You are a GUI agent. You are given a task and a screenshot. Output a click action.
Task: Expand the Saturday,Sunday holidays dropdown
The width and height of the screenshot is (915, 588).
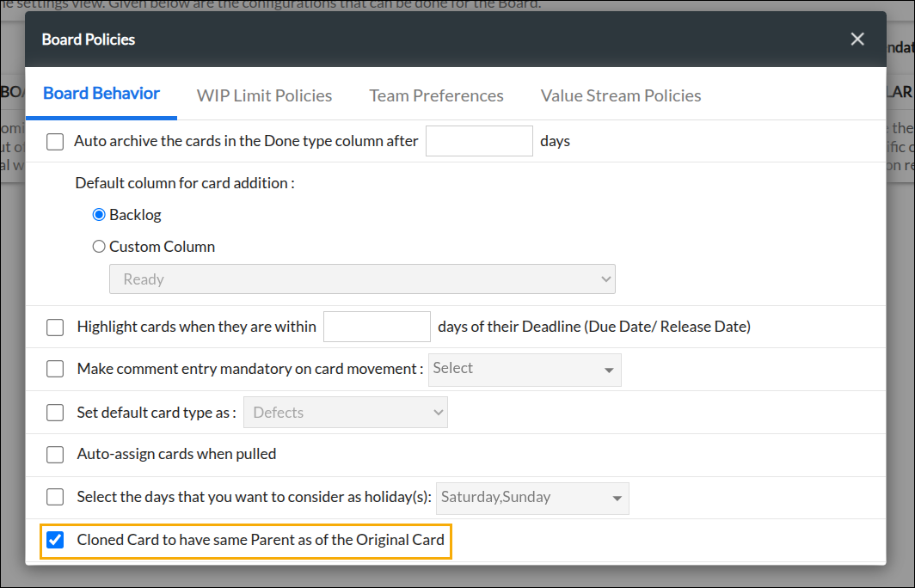tap(532, 499)
